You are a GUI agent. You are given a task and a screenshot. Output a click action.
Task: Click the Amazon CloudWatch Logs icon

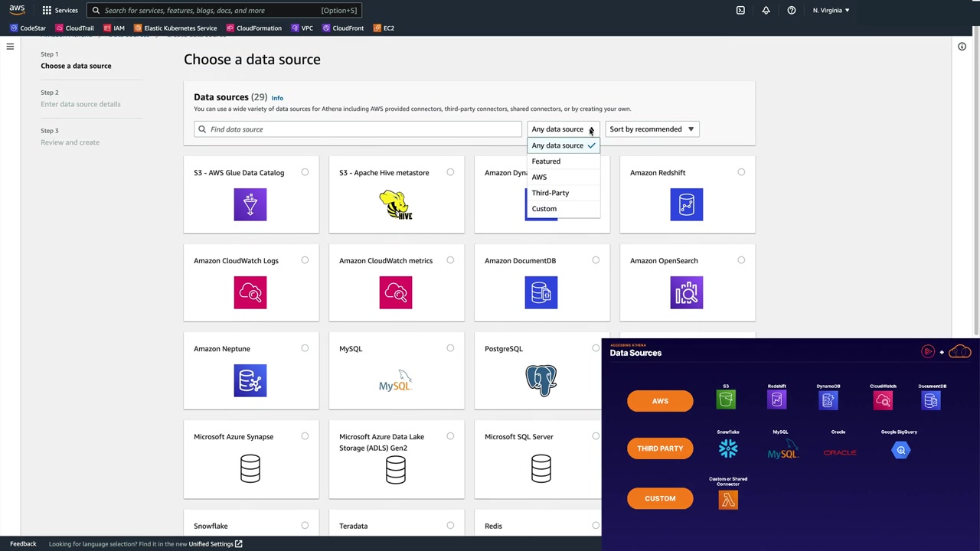250,292
